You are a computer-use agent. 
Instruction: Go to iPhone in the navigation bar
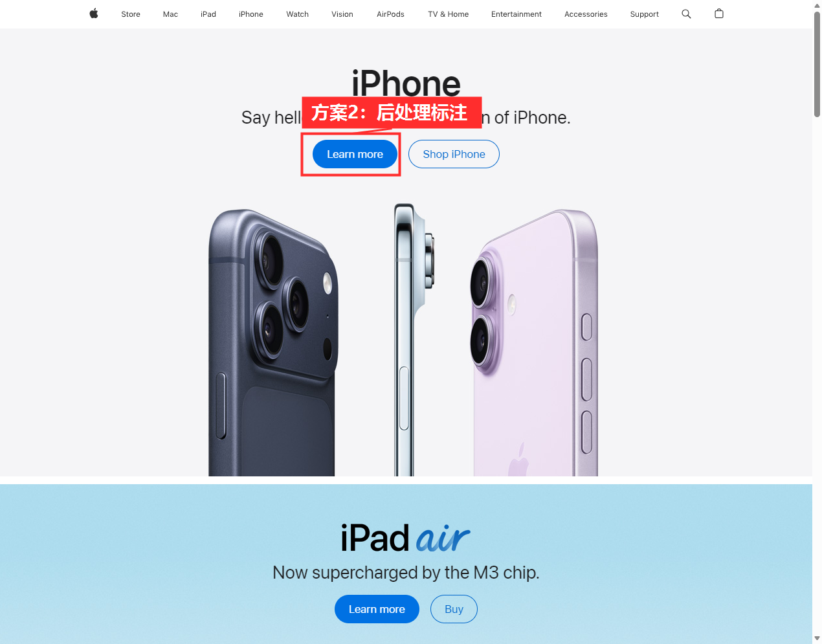pyautogui.click(x=251, y=14)
